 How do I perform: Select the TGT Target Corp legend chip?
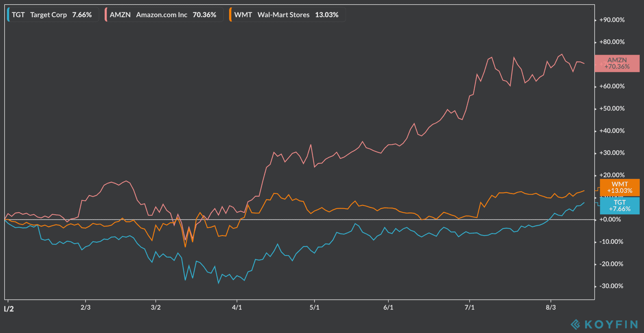tap(53, 15)
